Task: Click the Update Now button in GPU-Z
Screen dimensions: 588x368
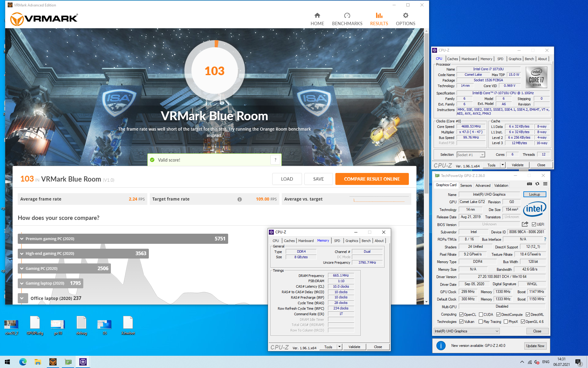Action: pos(535,346)
